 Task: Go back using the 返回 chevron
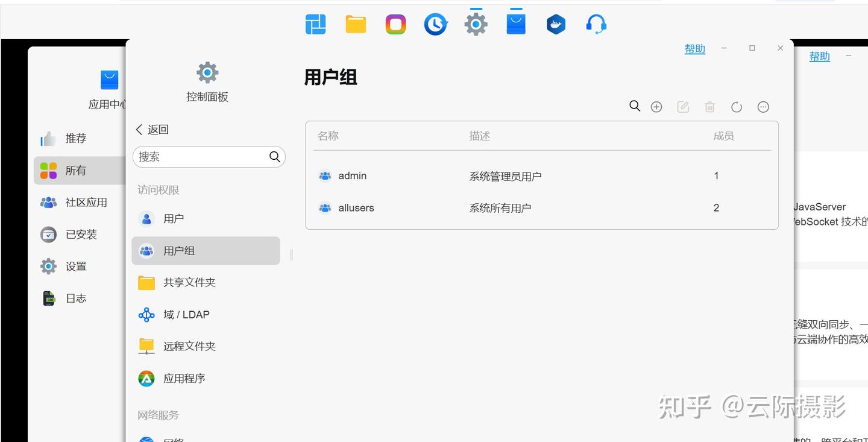152,130
